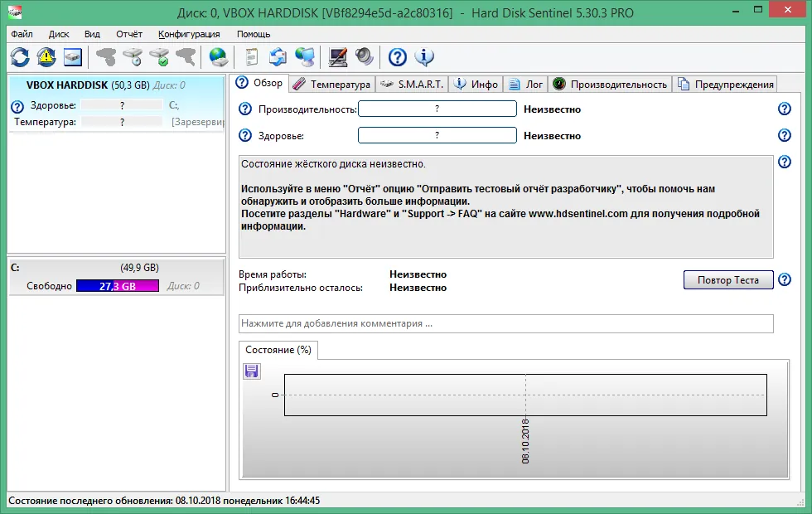This screenshot has height=514, width=812.
Task: Click help icon left of Здоровье label in overview
Action: click(245, 136)
